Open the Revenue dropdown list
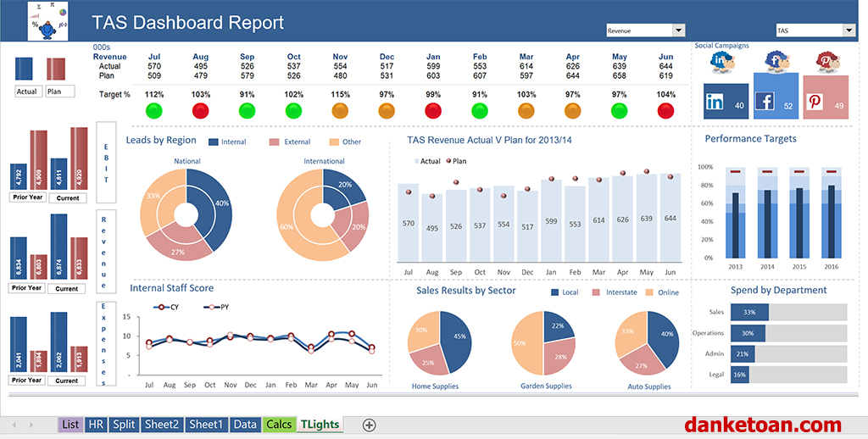The width and height of the screenshot is (868, 439). click(x=678, y=31)
